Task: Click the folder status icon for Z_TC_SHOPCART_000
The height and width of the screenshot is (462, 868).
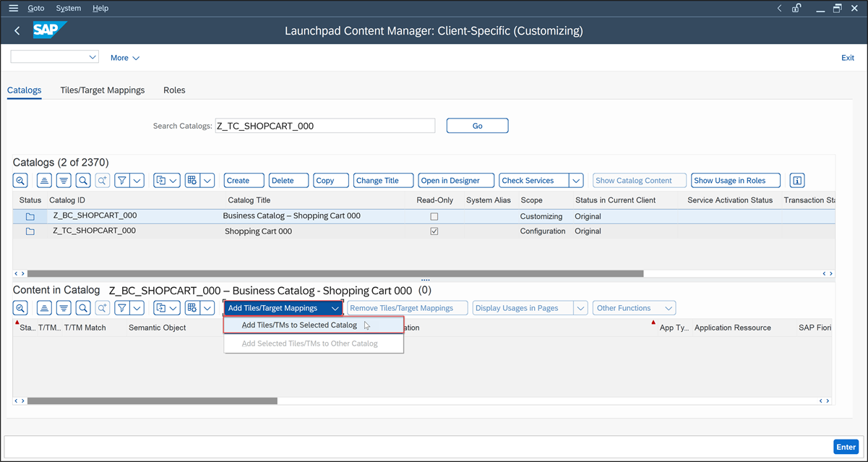Action: 30,231
